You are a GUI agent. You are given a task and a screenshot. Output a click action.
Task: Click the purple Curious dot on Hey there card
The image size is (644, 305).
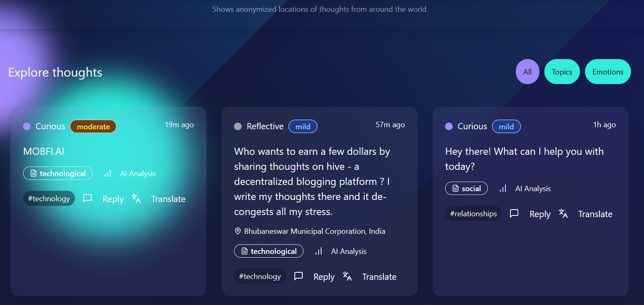coord(449,126)
